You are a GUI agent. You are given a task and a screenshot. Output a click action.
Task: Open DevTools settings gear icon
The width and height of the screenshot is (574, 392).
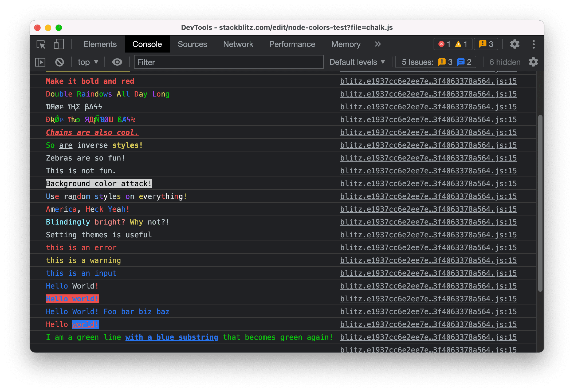pyautogui.click(x=517, y=44)
